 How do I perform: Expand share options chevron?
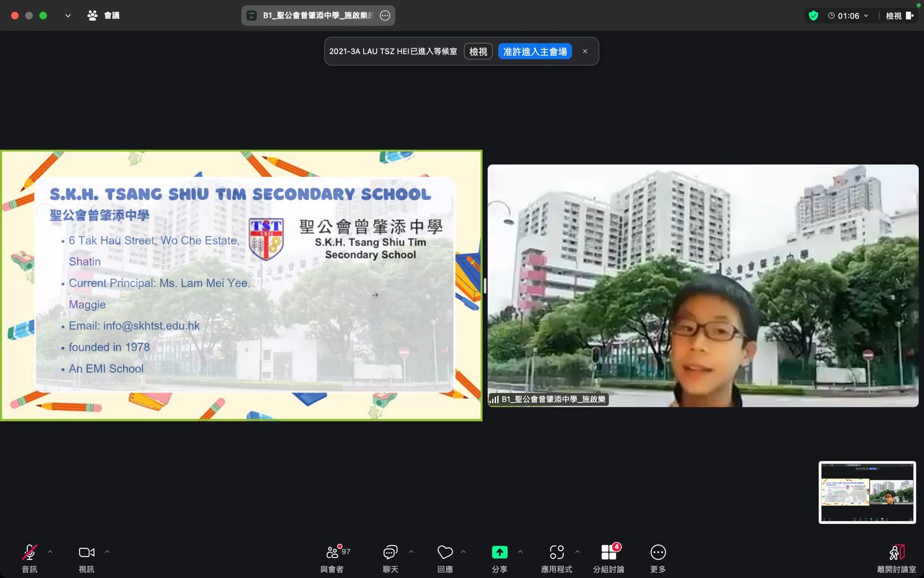click(x=520, y=552)
